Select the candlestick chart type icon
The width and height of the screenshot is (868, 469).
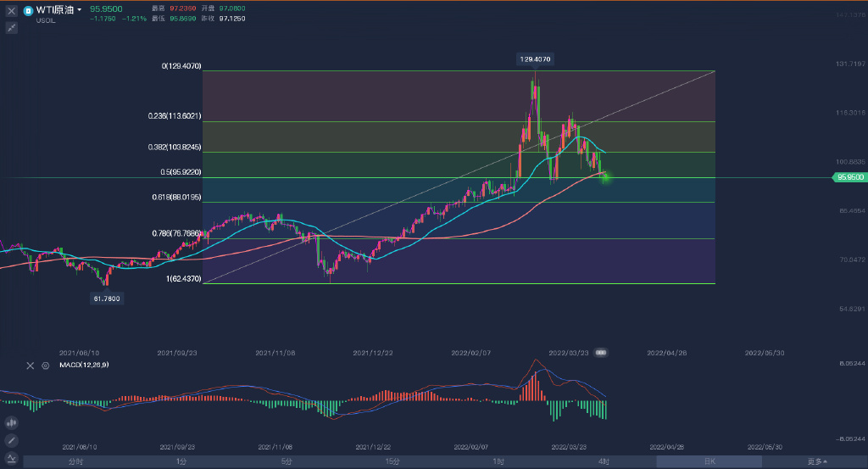pos(11,423)
